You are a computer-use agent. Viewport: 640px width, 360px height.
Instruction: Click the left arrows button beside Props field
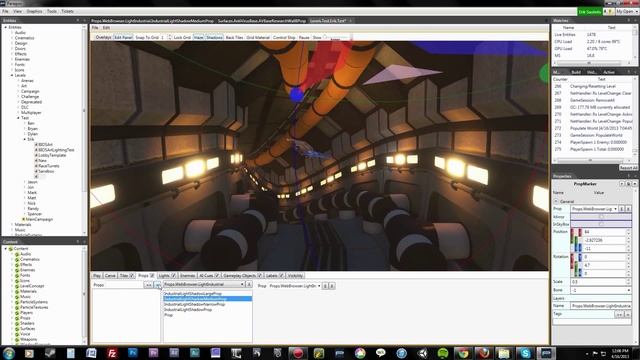[x=149, y=285]
